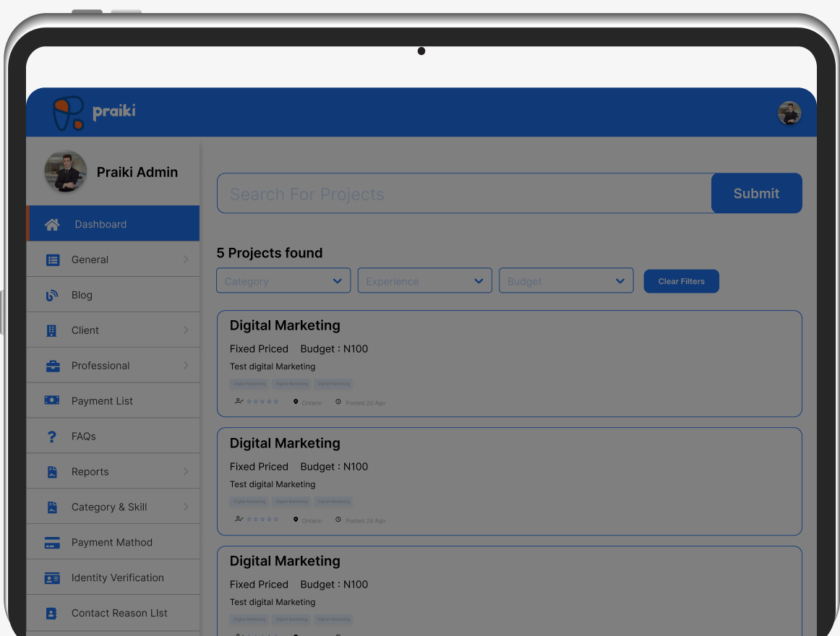Open Identity Verification menu item
Image resolution: width=840 pixels, height=636 pixels.
[x=113, y=577]
